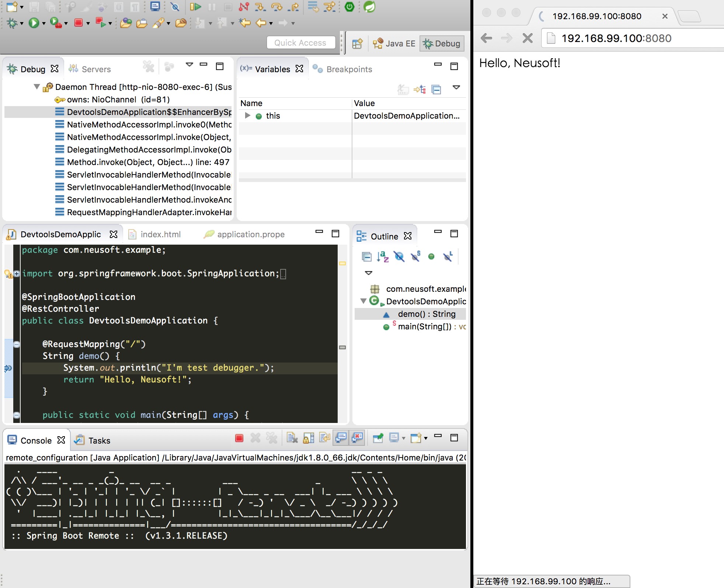Switch to the Java EE perspective
Screen dimensions: 724x588
394,43
